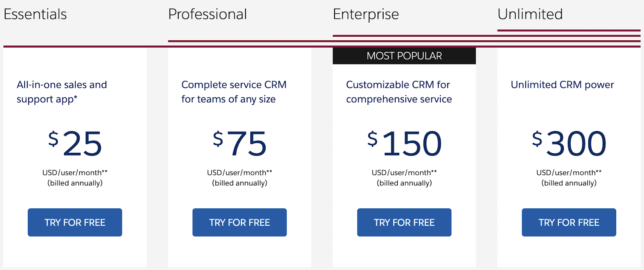Image resolution: width=644 pixels, height=270 pixels.
Task: Select the Professional plan heading
Action: [207, 15]
